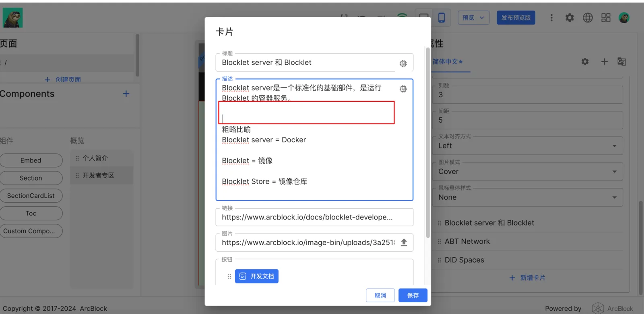This screenshot has height=314, width=644.
Task: Select the Custom Component button
Action: pyautogui.click(x=31, y=231)
